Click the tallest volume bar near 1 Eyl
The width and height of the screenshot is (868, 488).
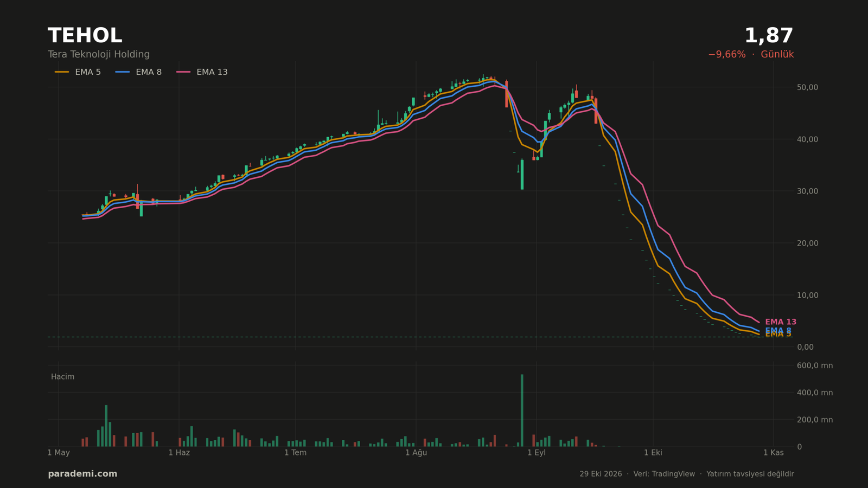click(522, 410)
